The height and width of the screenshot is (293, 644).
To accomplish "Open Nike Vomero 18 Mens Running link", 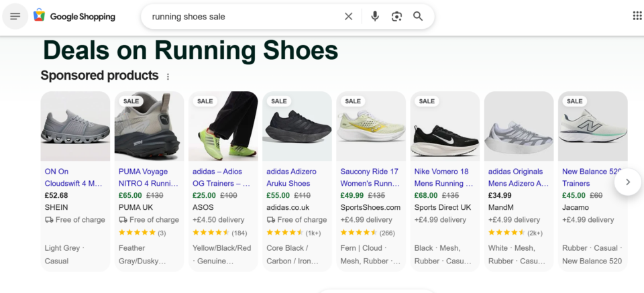I will [x=441, y=178].
